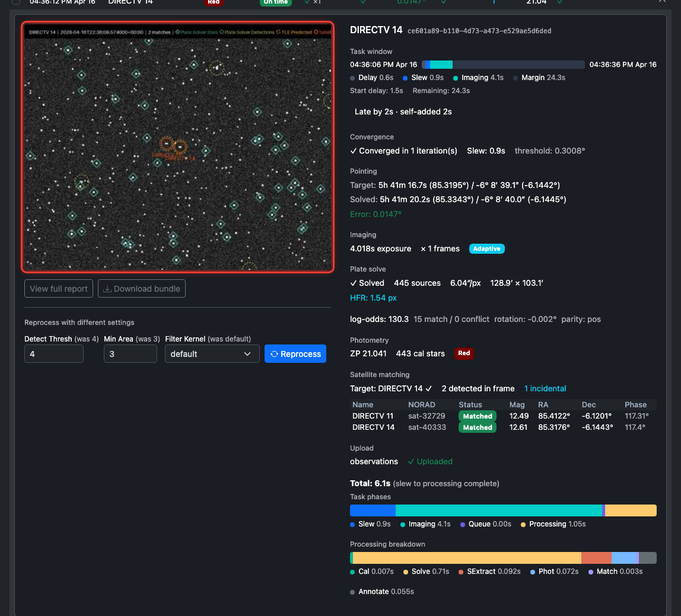Focus the Detect Thresh input field

(54, 354)
